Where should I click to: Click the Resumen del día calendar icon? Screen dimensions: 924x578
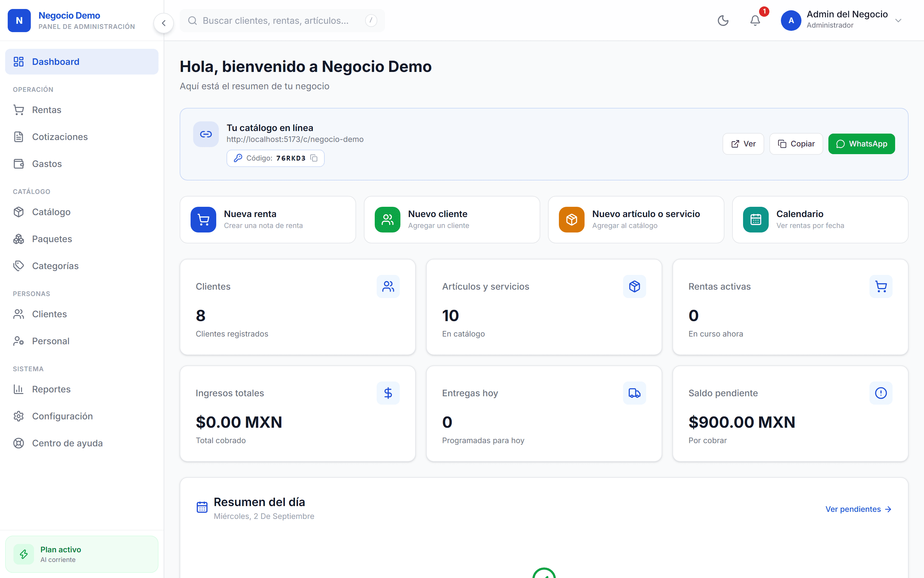(x=202, y=507)
